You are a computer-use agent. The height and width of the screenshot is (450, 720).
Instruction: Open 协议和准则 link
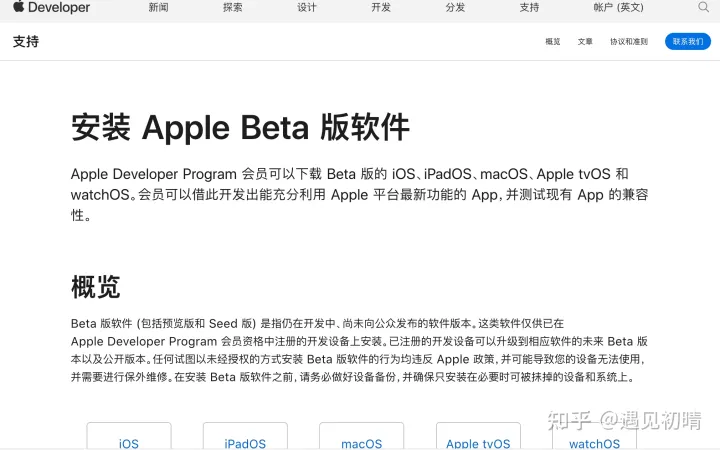pos(629,42)
